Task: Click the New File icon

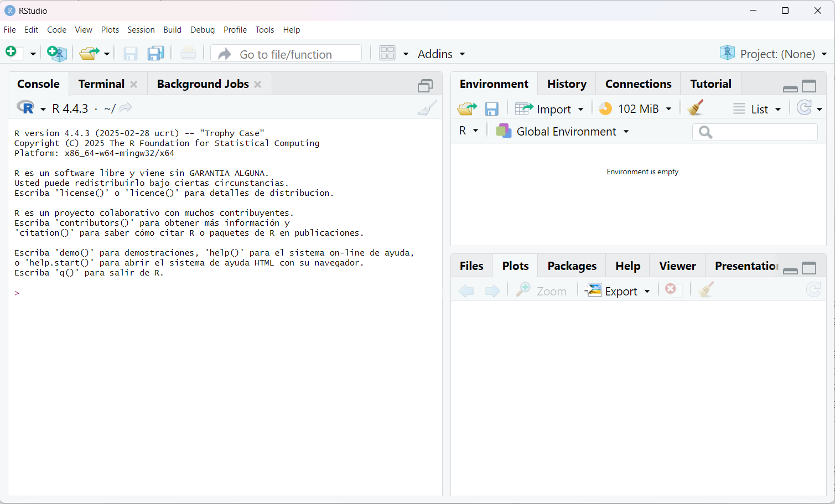Action: coord(12,53)
